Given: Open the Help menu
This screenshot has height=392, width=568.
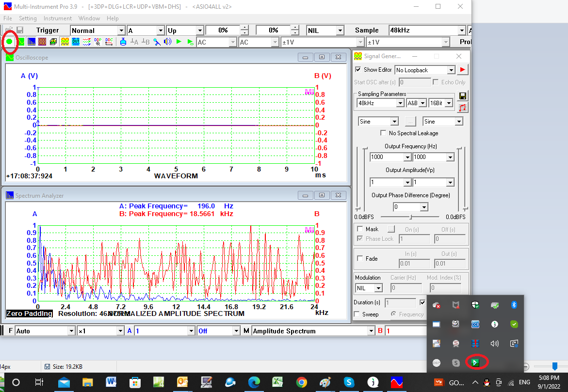Looking at the screenshot, I should pos(113,18).
